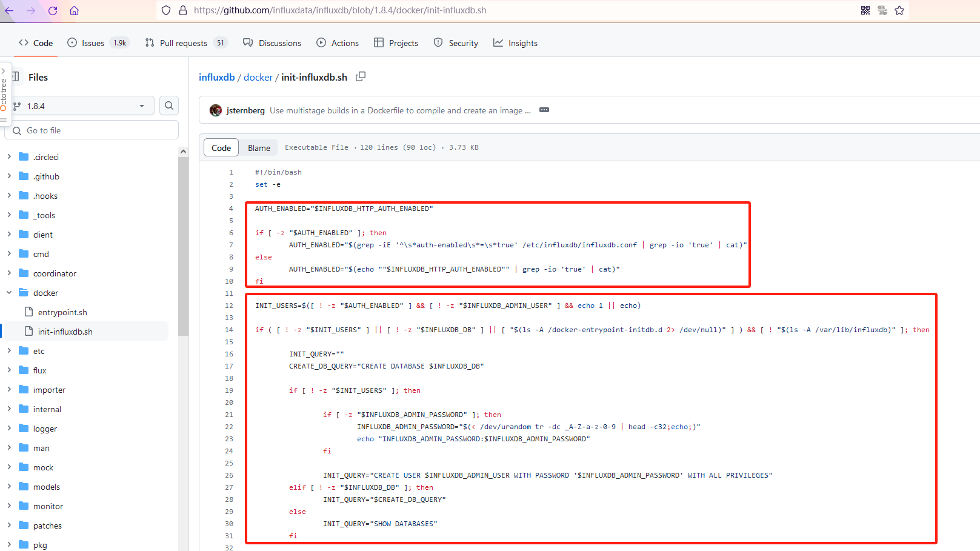Open the patches folder in tree

coord(47,526)
